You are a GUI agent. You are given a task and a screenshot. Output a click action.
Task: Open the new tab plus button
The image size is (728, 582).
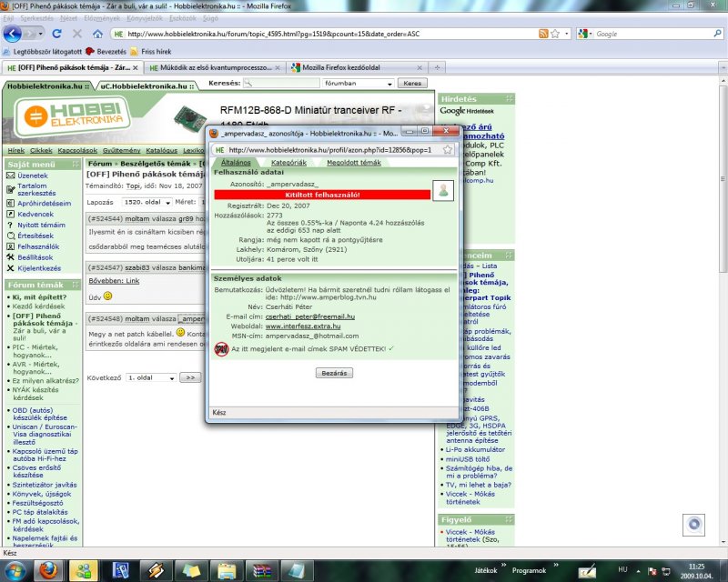coord(437,67)
